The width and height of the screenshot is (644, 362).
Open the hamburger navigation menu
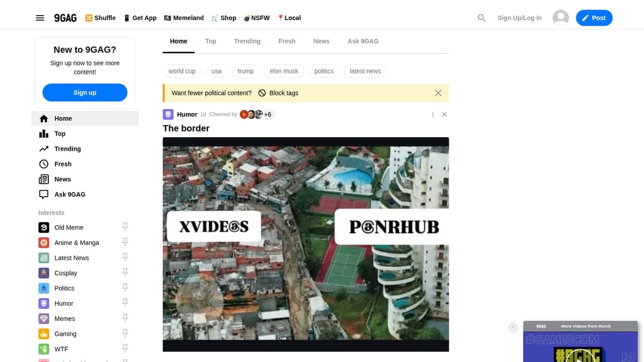click(40, 18)
